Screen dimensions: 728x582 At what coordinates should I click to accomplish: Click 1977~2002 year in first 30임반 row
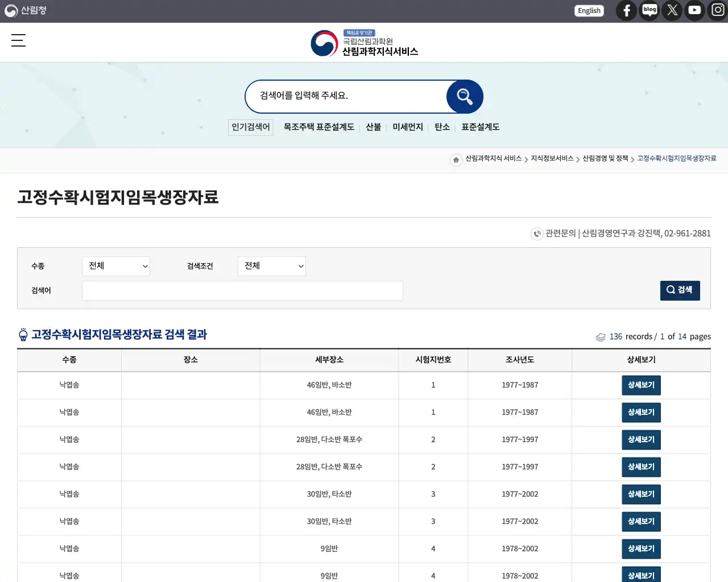pos(520,494)
